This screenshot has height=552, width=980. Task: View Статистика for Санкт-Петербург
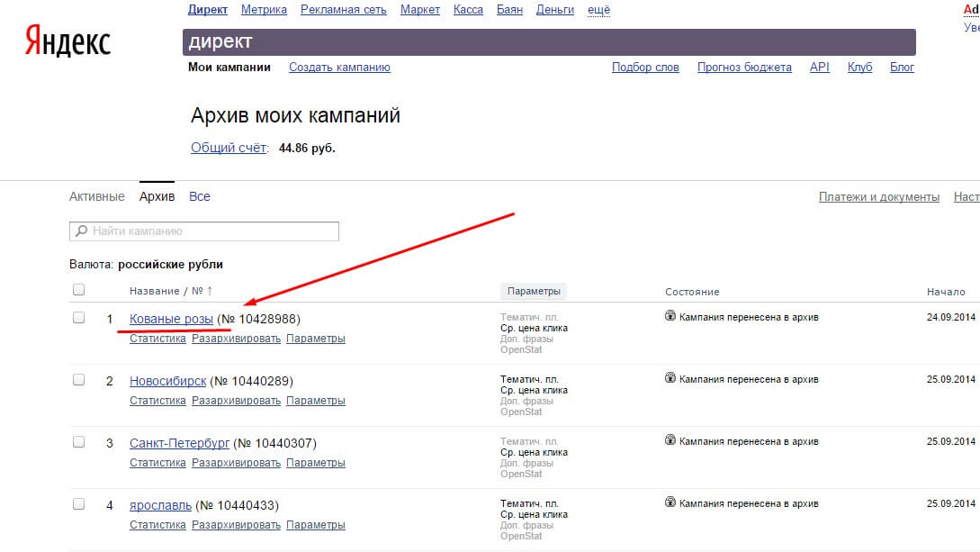(157, 463)
